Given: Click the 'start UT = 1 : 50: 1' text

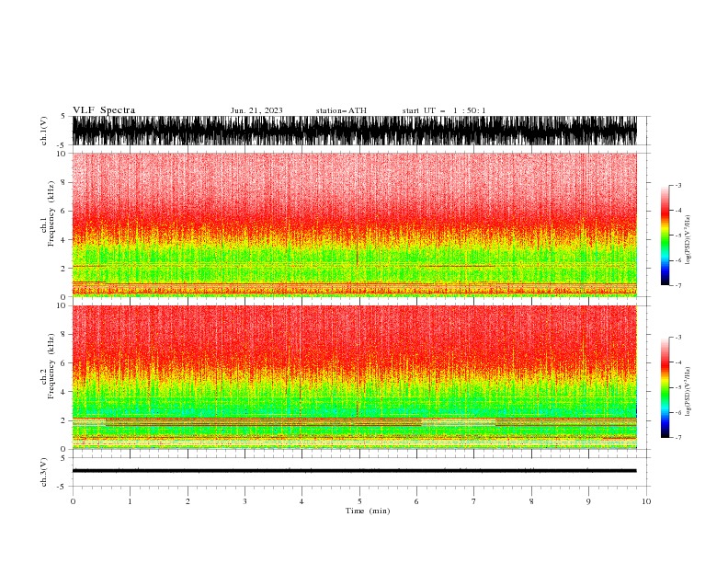Looking at the screenshot, I should (444, 110).
